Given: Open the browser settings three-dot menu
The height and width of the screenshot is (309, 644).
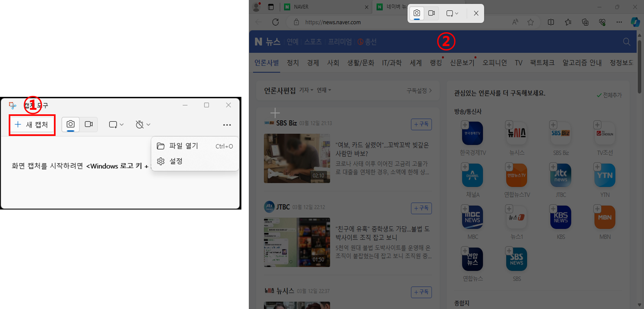Looking at the screenshot, I should [619, 22].
